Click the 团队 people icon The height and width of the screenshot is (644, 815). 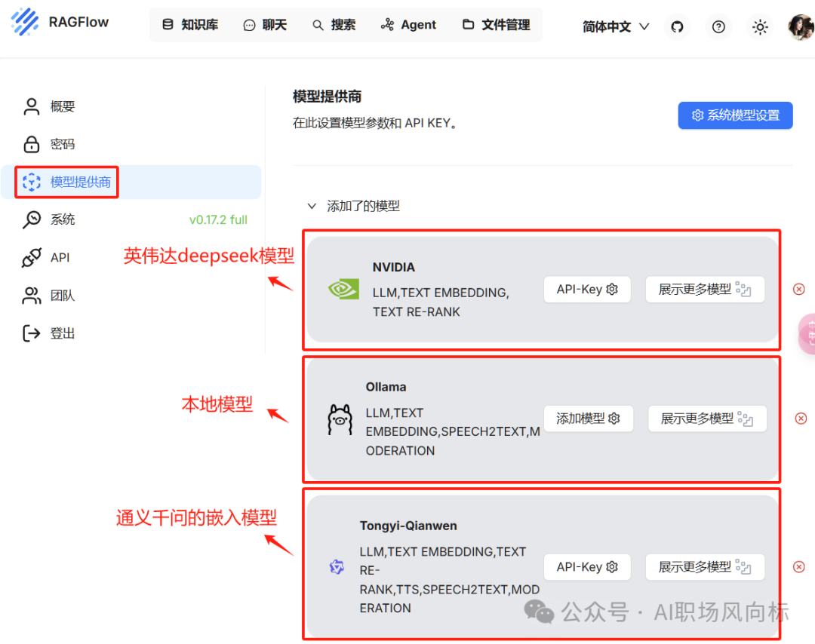tap(32, 295)
